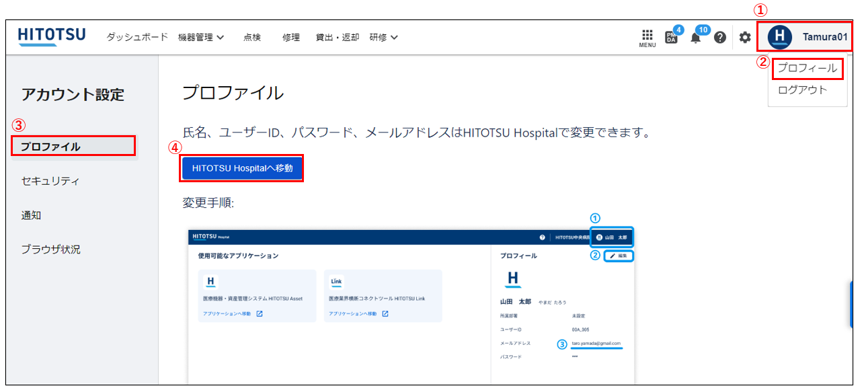Image resolution: width=868 pixels, height=388 pixels.
Task: Open the PMDA notices icon
Action: (x=672, y=36)
